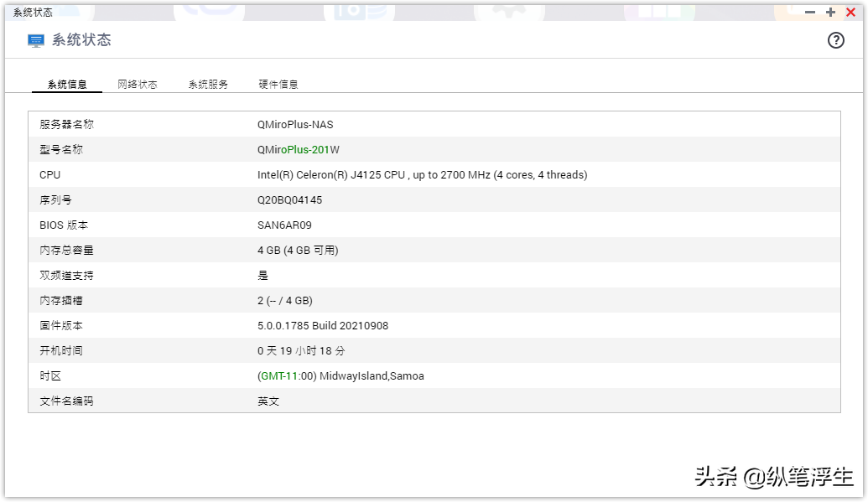This screenshot has width=868, height=502.
Task: Click the dual channel value 是
Action: [x=263, y=276]
